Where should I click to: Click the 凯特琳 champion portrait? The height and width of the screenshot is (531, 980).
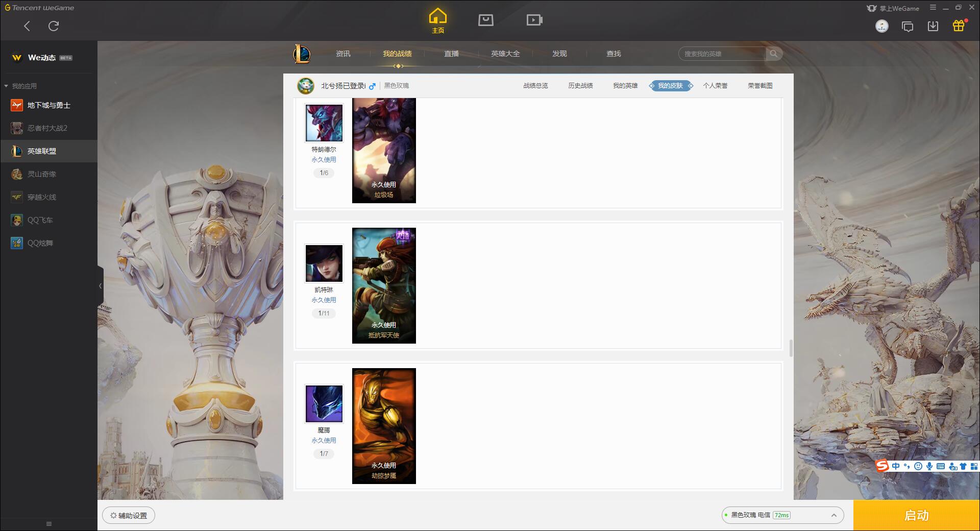click(x=324, y=263)
